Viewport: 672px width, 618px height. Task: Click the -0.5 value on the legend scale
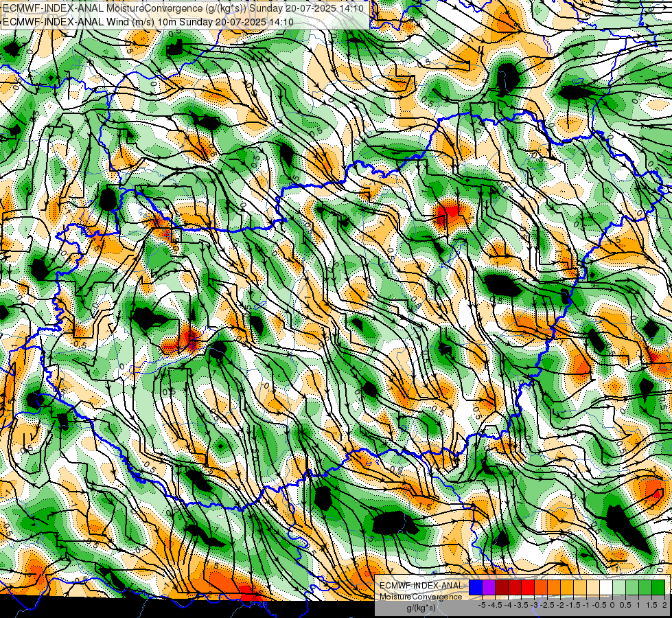point(599,605)
